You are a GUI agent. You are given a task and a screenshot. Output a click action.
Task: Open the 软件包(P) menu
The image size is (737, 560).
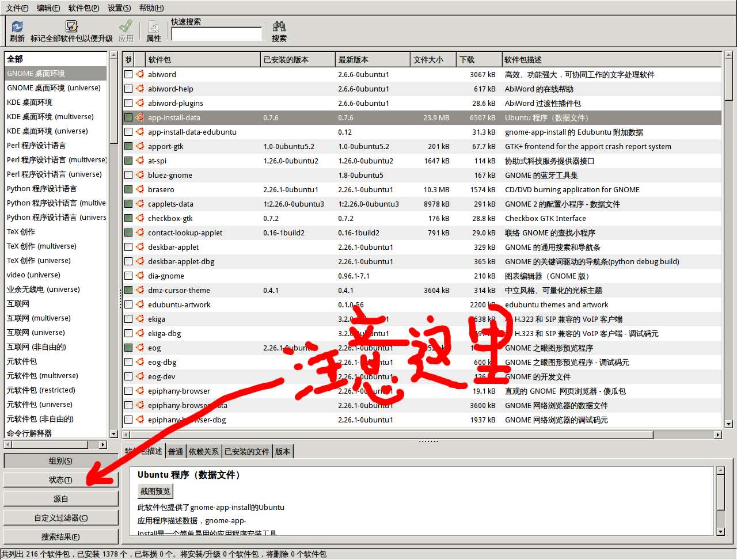point(83,7)
